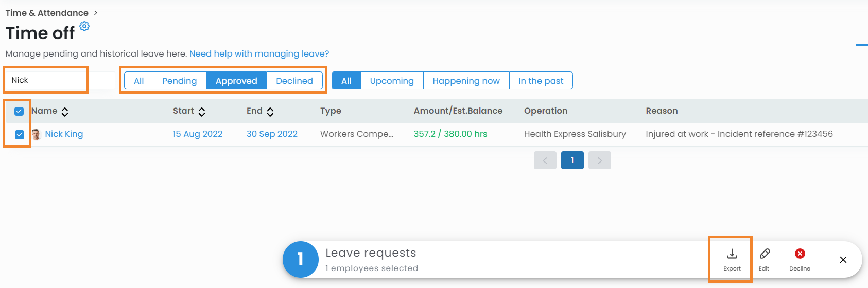This screenshot has width=868, height=288.
Task: Uncheck the select-all header checkbox
Action: click(19, 111)
